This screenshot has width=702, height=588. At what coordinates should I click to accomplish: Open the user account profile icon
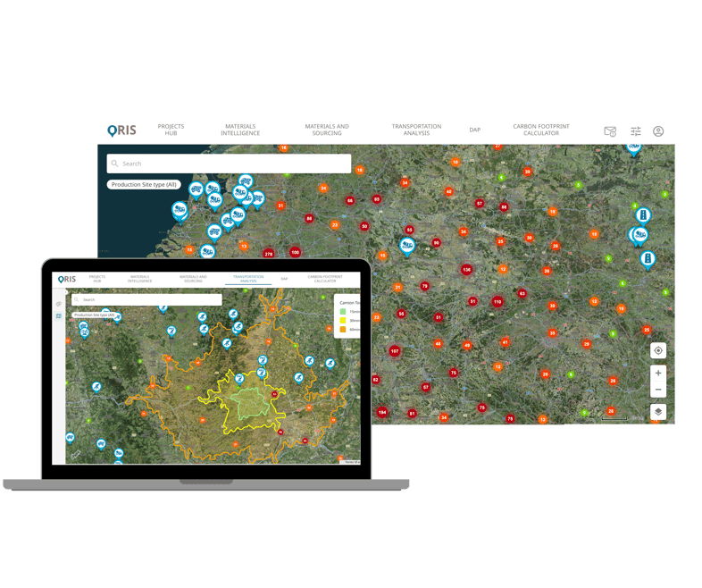[x=658, y=131]
